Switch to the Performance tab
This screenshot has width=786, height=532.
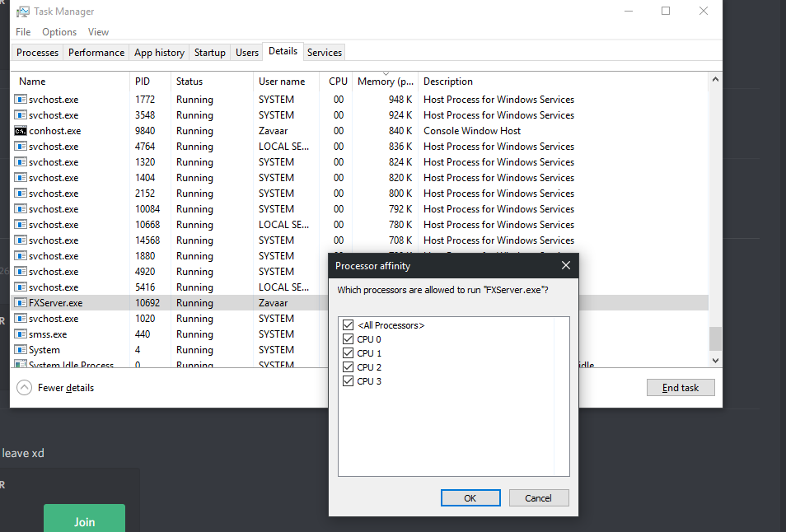[x=96, y=53]
